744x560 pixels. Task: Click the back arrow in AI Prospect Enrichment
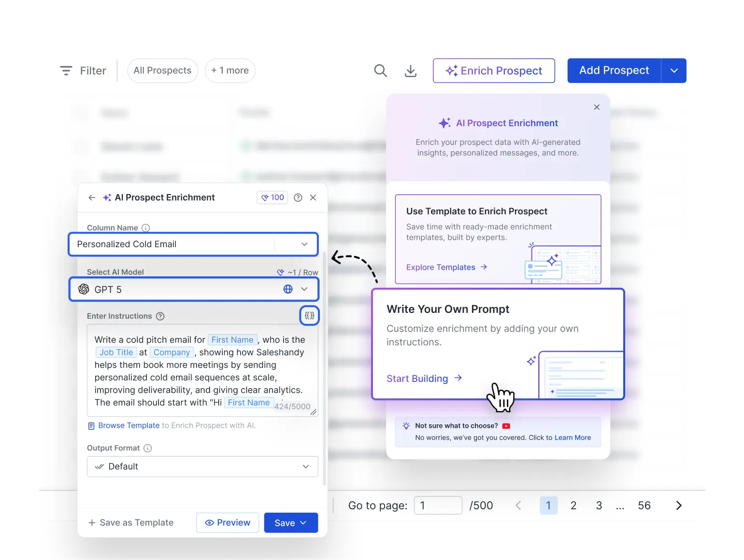coord(92,197)
